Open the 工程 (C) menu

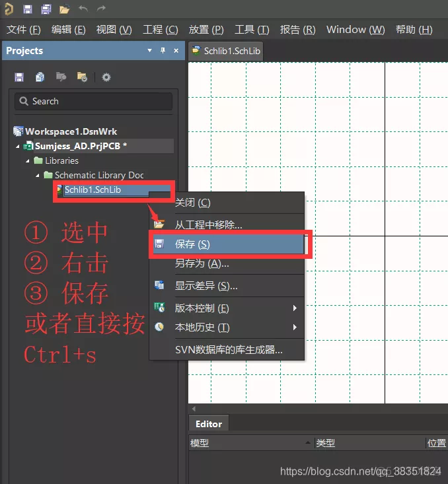click(161, 30)
